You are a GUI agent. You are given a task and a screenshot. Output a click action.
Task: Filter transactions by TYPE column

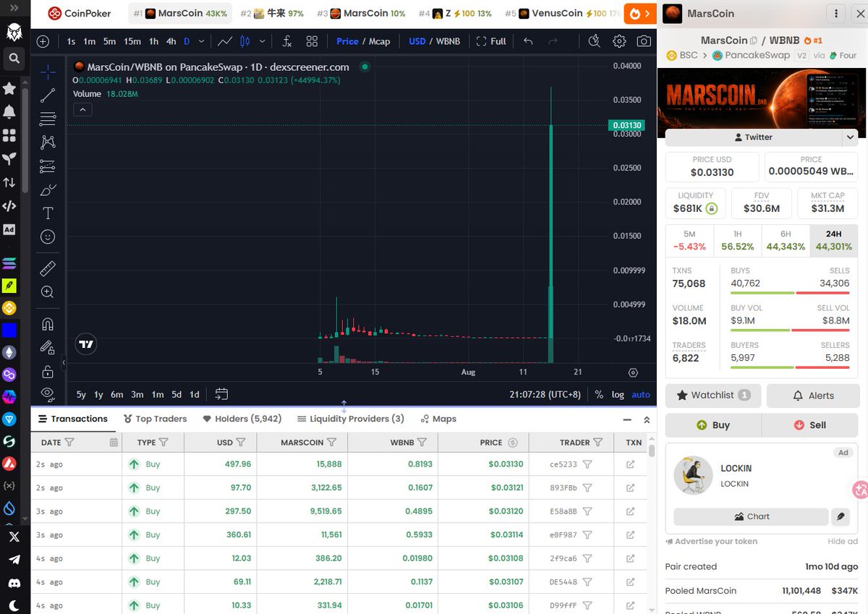pos(163,442)
